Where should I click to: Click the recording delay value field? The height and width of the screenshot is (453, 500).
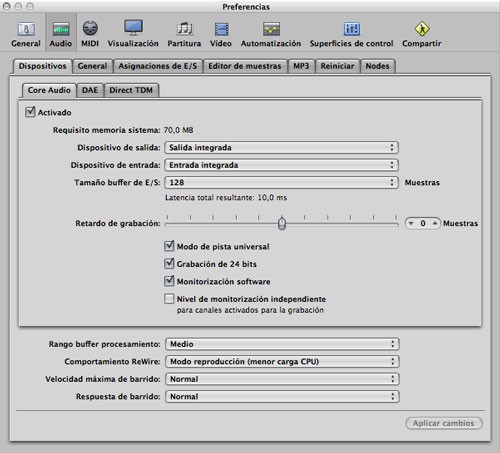[423, 223]
